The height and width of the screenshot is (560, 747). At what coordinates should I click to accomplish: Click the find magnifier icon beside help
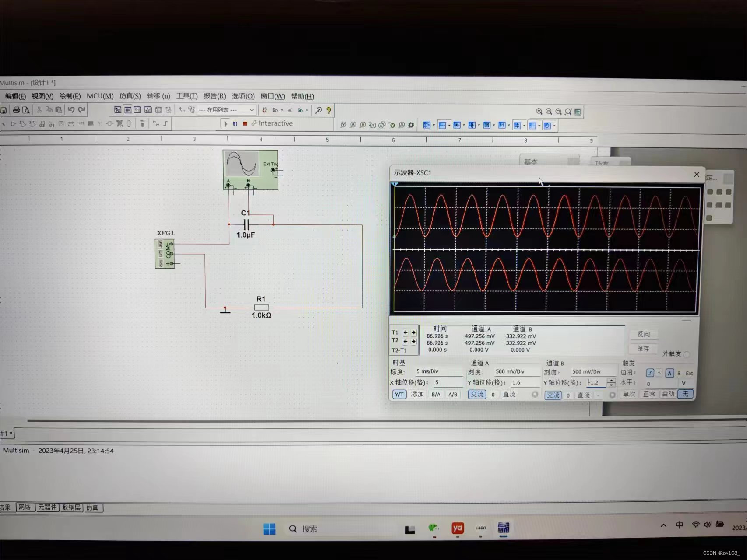coord(319,110)
